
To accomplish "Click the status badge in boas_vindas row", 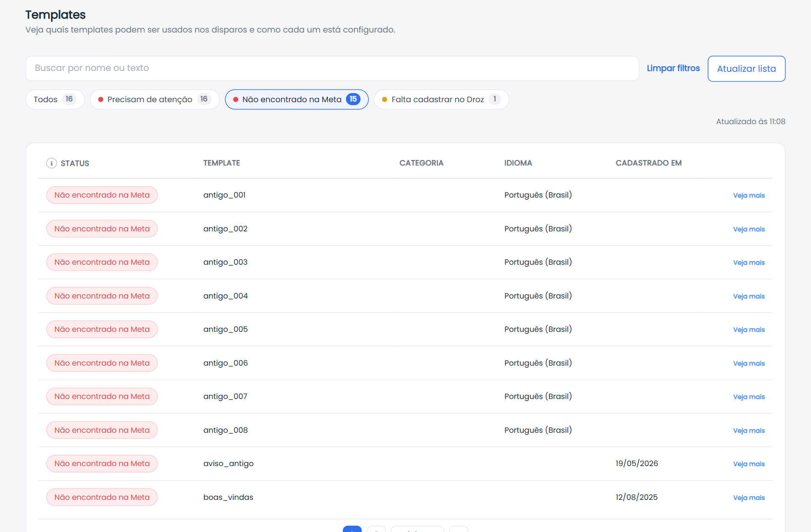I will pos(102,497).
